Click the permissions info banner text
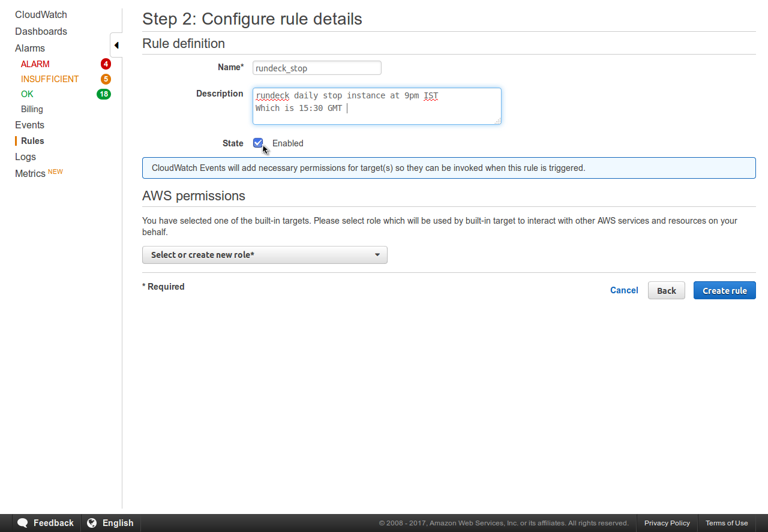768x532 pixels. [x=368, y=168]
